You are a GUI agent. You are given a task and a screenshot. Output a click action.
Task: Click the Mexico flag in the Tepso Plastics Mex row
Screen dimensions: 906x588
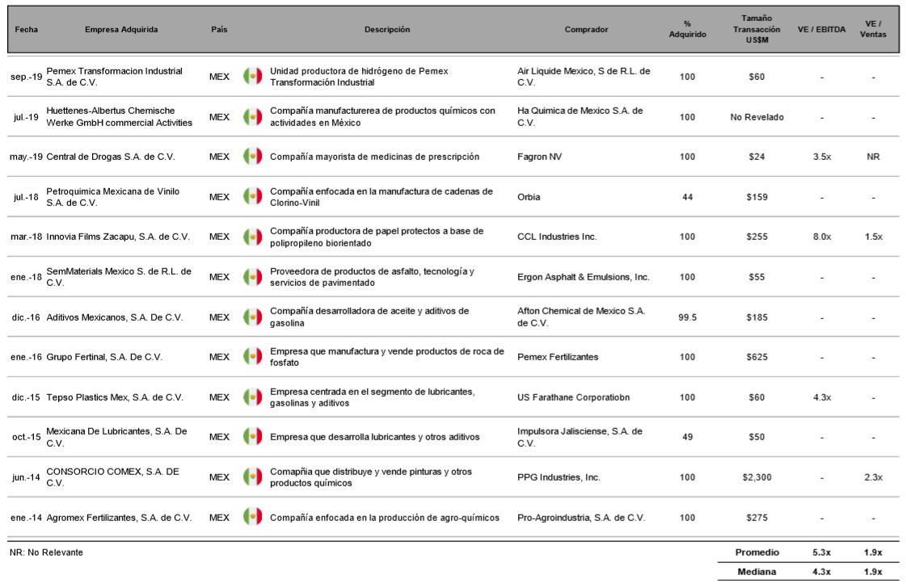pos(252,397)
